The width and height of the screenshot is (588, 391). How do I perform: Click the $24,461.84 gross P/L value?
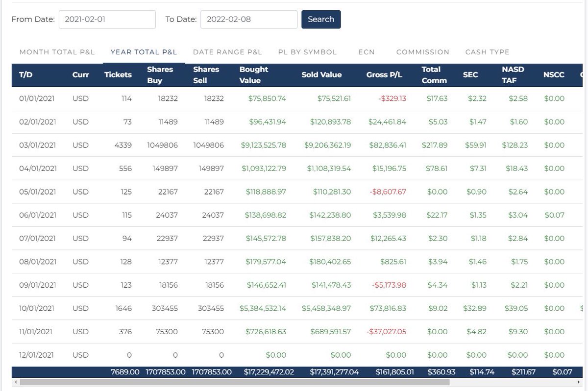(387, 122)
